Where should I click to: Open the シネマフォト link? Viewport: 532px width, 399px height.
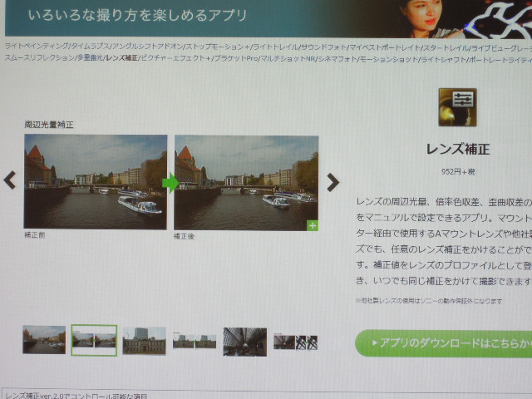tap(337, 59)
